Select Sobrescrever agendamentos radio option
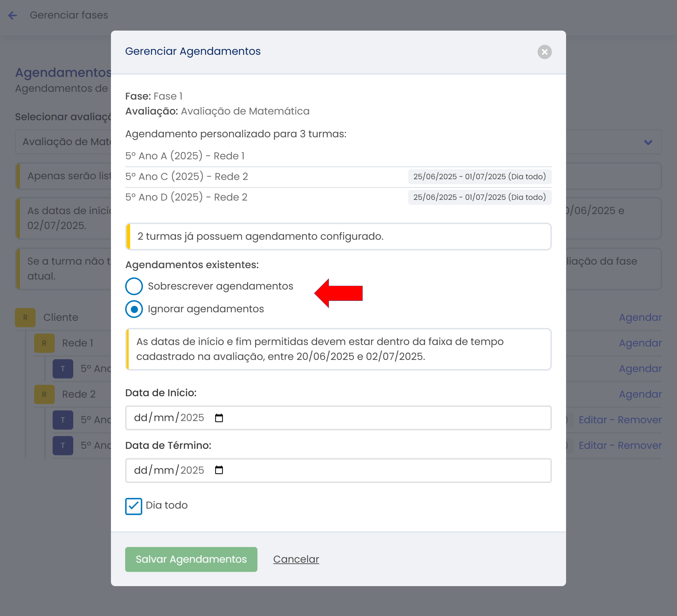Screen dimensions: 677x616 (x=134, y=286)
